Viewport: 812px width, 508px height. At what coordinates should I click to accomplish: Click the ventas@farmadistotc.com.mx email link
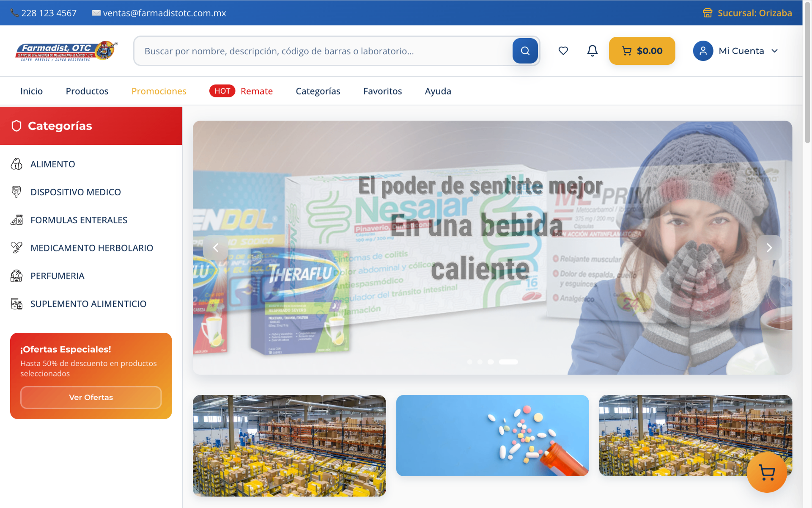165,13
